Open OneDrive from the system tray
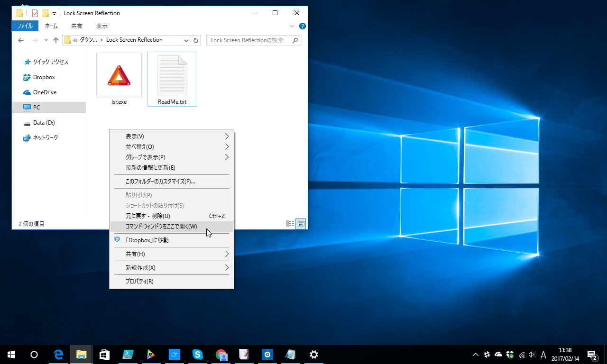This screenshot has width=607, height=364. pos(498,355)
